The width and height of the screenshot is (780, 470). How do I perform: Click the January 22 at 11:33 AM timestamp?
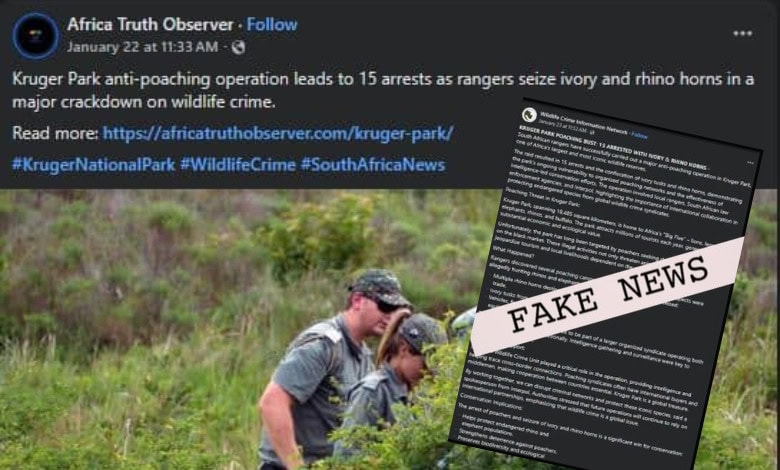tap(142, 47)
